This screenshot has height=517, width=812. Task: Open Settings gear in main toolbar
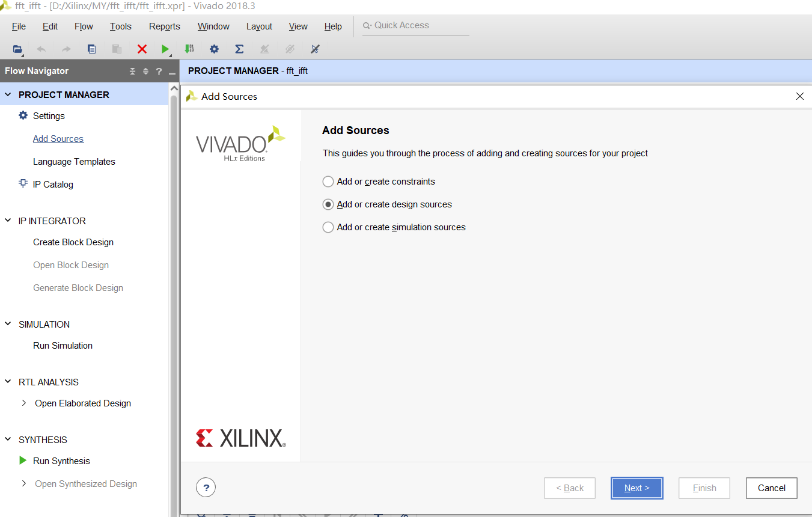click(214, 49)
